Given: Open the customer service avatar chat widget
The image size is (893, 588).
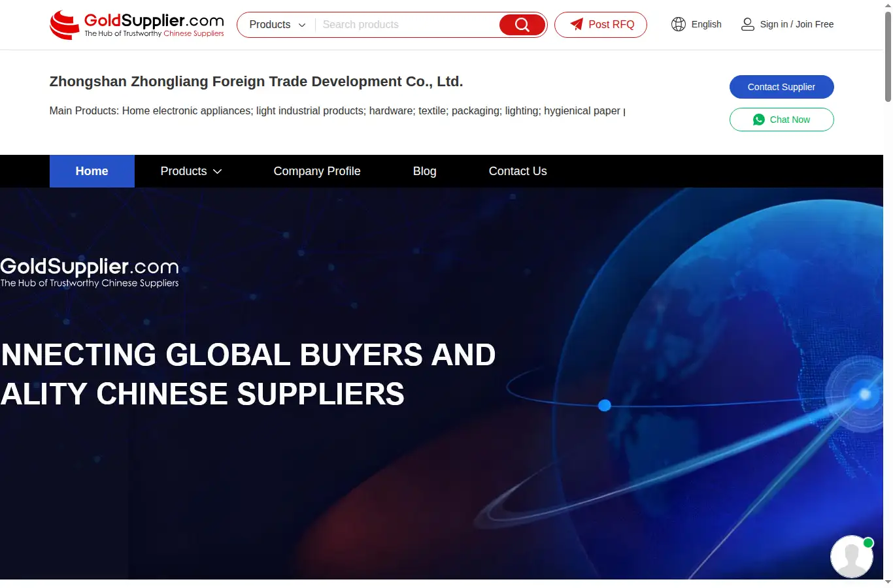Looking at the screenshot, I should pos(852,557).
